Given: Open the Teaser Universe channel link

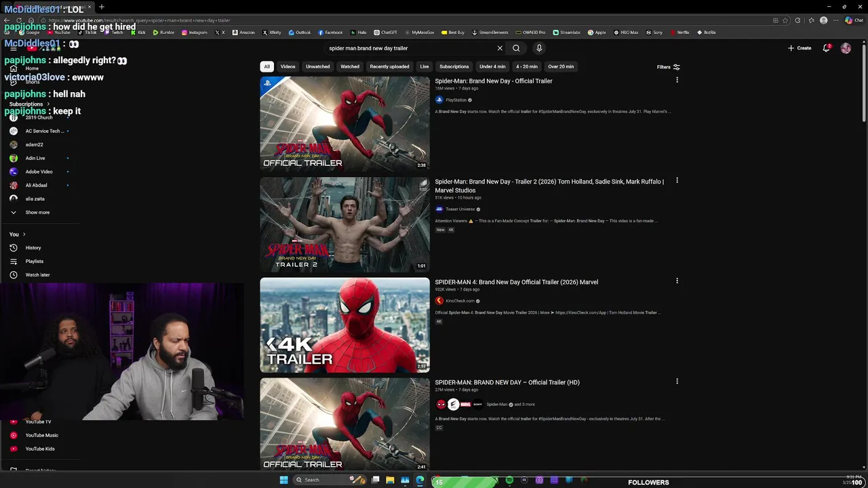Looking at the screenshot, I should [460, 209].
